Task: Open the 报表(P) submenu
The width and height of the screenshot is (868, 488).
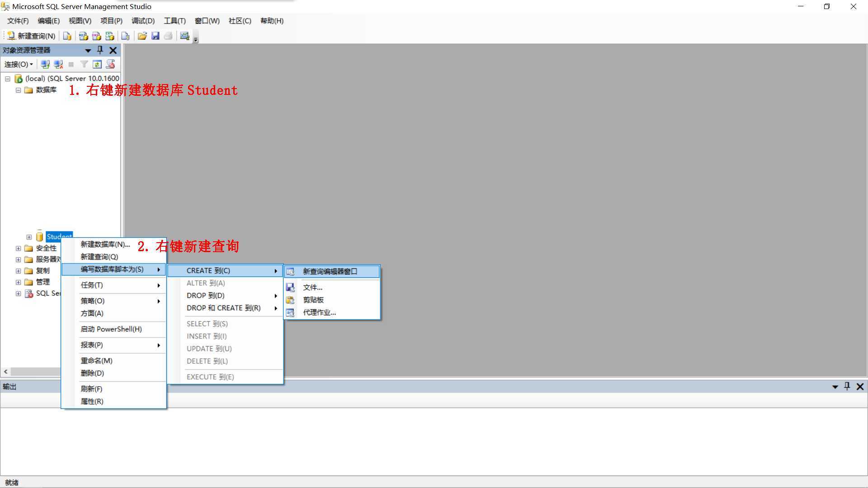Action: pyautogui.click(x=113, y=345)
